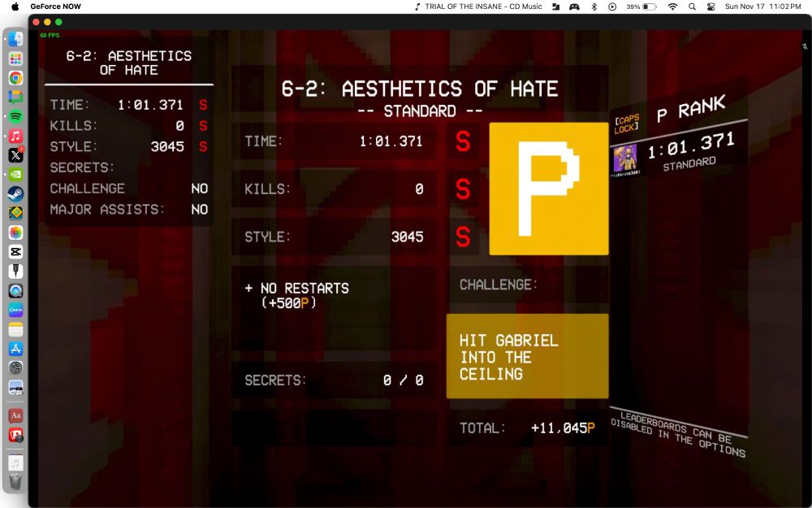Click the playback control menu bar icon
This screenshot has width=812, height=508.
click(x=612, y=7)
